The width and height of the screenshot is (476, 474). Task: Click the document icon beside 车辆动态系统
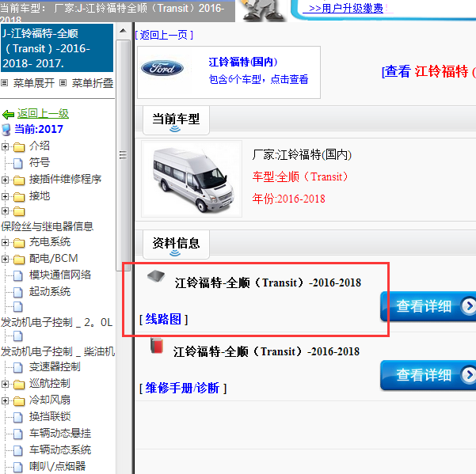click(18, 450)
